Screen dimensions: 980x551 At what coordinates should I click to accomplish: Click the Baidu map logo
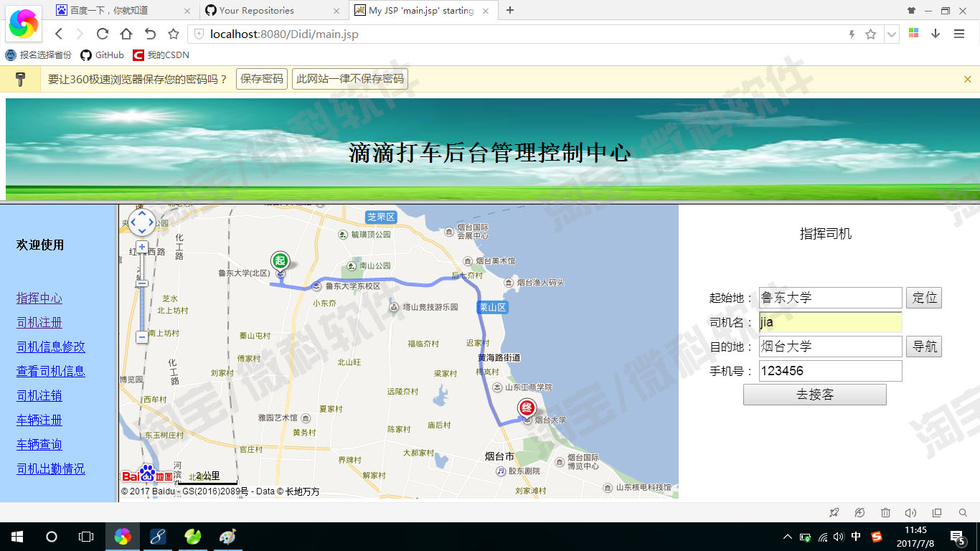pos(147,474)
